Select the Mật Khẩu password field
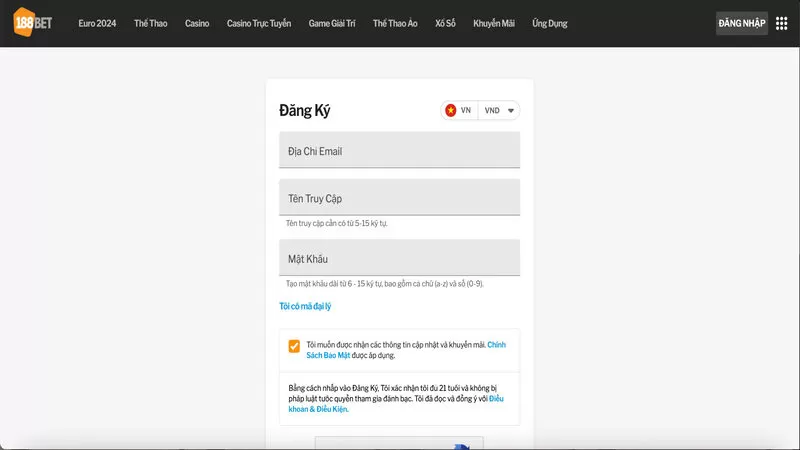800x450 pixels. click(x=399, y=258)
